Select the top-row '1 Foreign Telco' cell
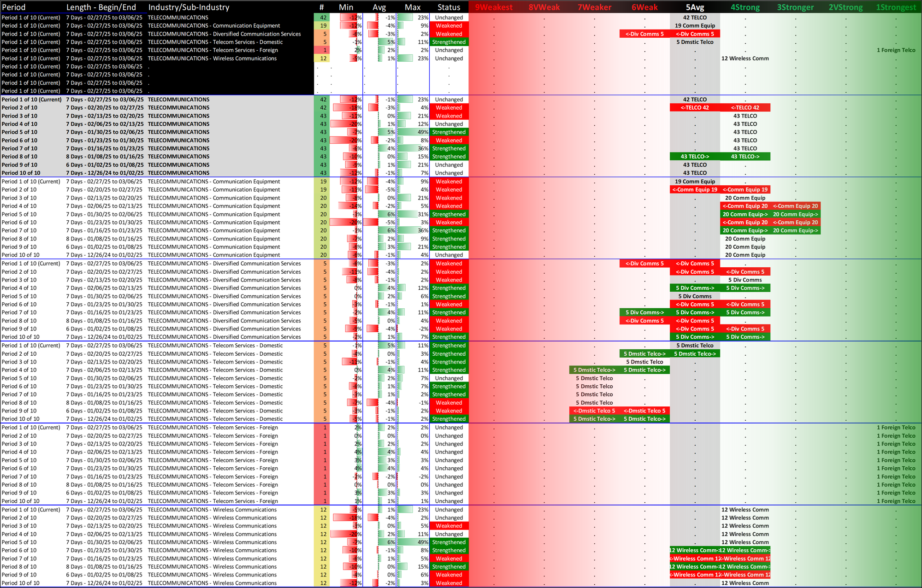 tap(896, 50)
